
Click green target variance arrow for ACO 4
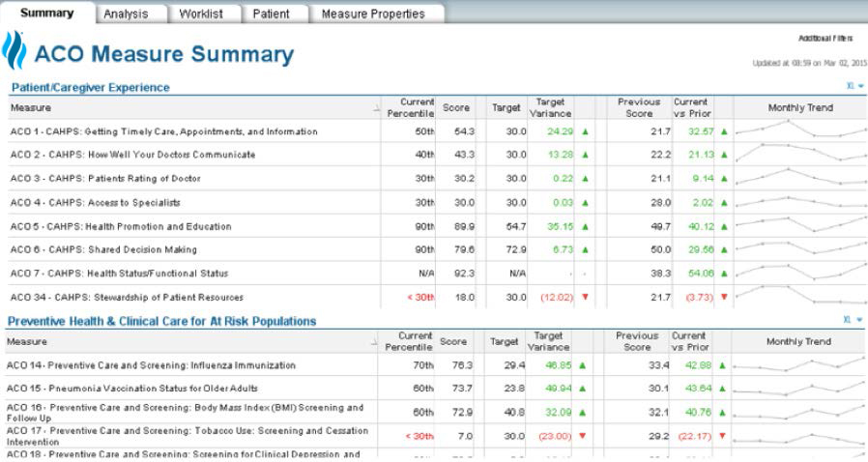[x=585, y=203]
